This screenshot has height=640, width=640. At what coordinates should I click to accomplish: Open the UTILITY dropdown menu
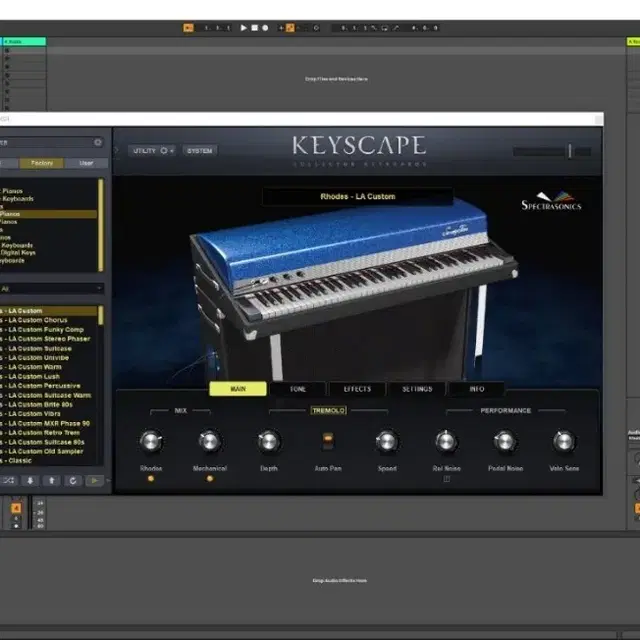click(153, 151)
